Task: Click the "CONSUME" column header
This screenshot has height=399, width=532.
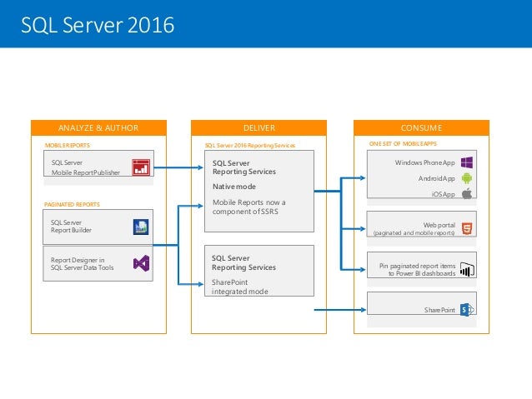Action: [421, 127]
